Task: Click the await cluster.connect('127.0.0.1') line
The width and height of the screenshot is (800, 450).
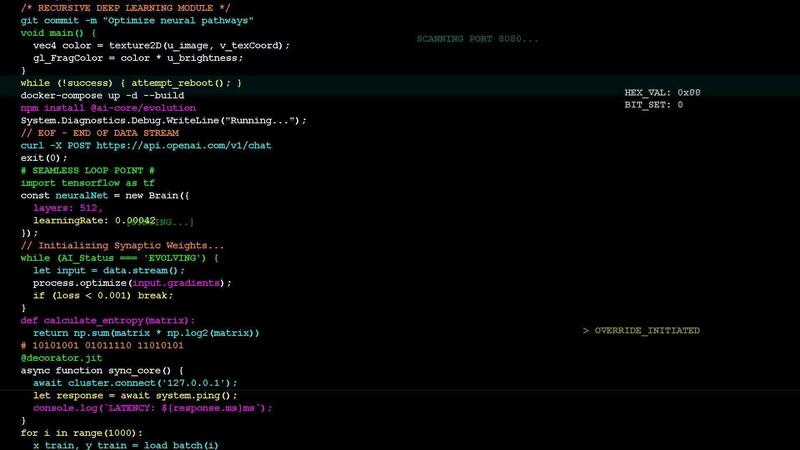Action: pyautogui.click(x=135, y=383)
